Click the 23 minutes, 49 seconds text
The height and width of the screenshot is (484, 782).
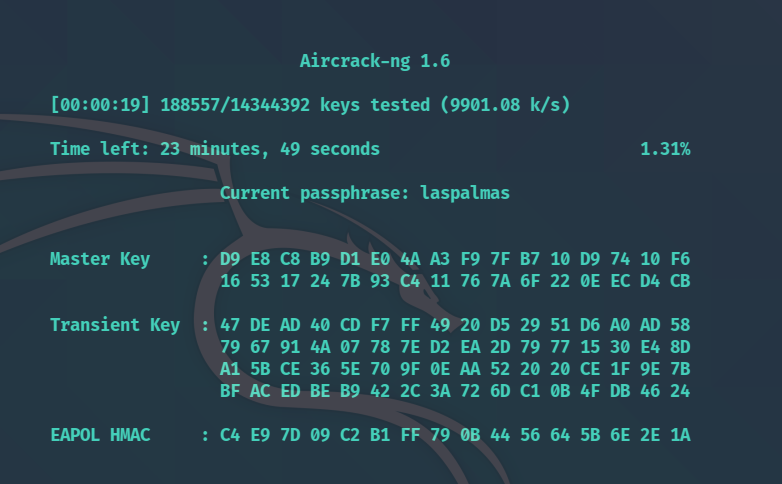[x=270, y=149]
